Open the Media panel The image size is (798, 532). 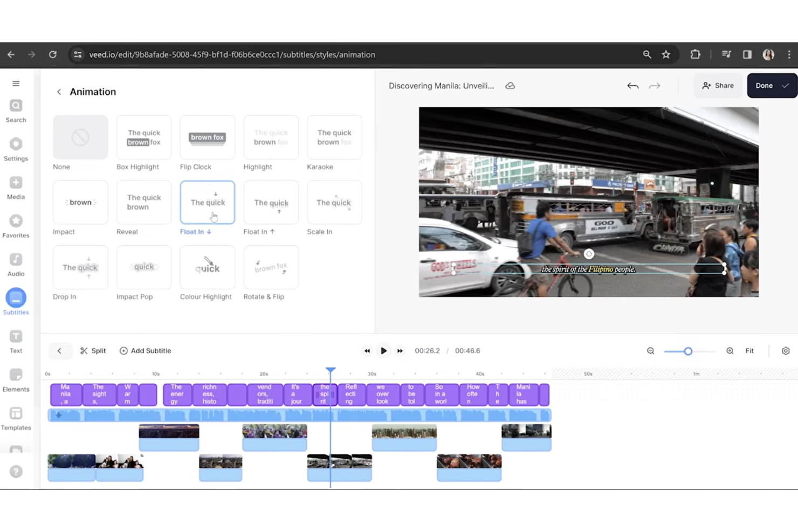coord(16,188)
